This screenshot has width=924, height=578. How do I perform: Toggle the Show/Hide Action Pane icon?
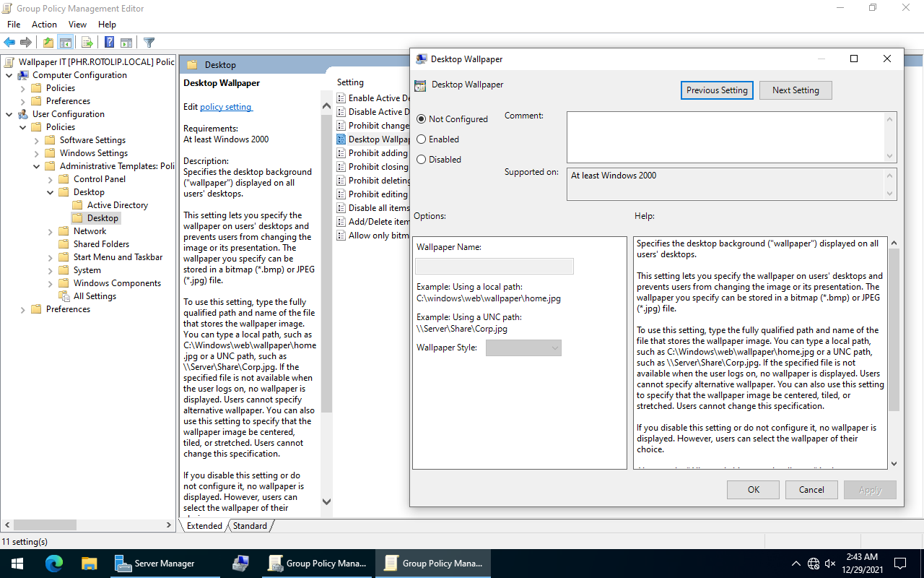[x=126, y=43]
